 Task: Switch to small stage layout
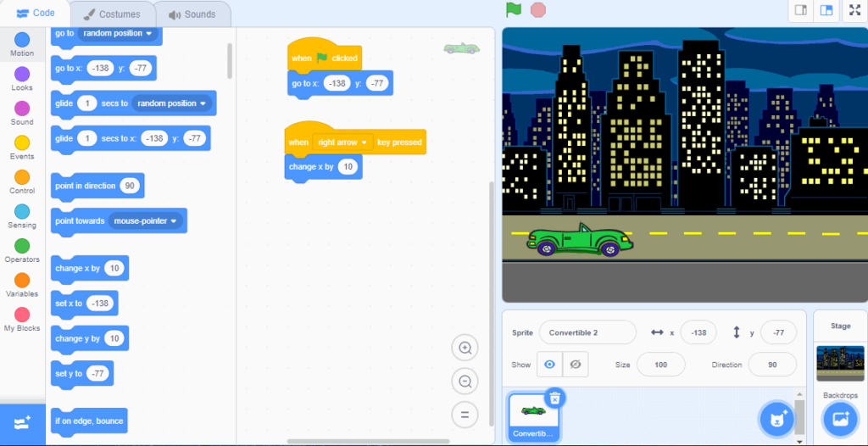click(799, 10)
